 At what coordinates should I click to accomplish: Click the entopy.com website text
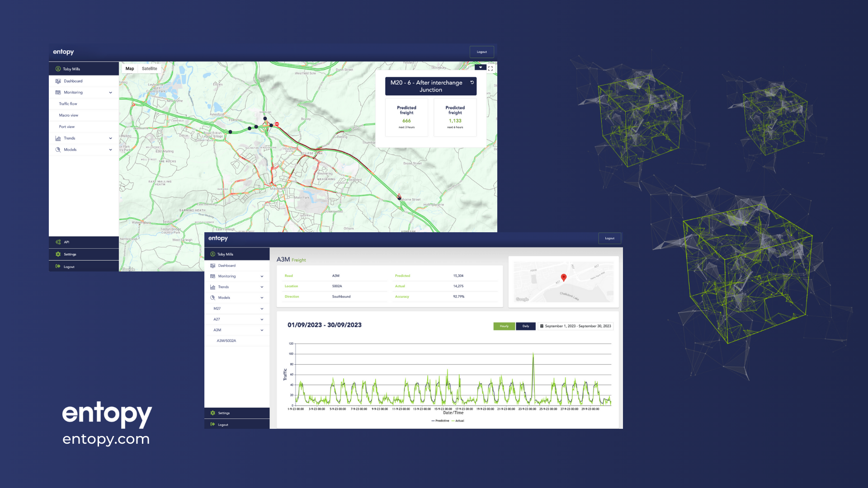tap(106, 439)
